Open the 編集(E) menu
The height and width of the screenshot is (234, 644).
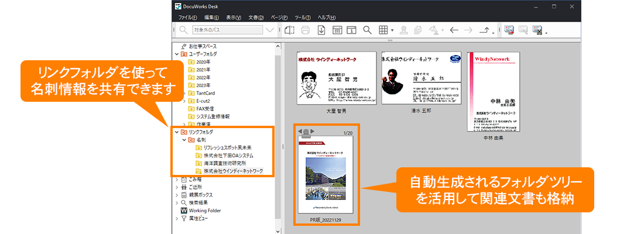coord(211,17)
